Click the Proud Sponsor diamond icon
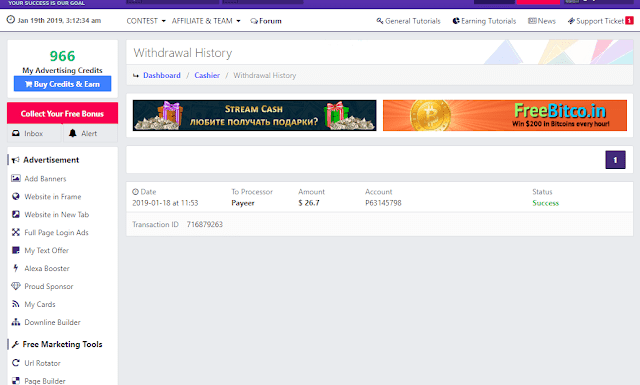The image size is (640, 385). coord(16,286)
